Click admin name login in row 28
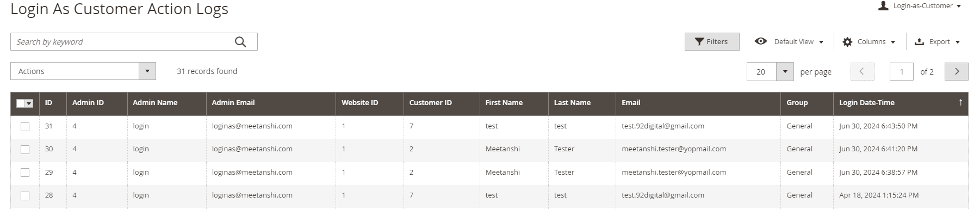Viewport: 980px width, 209px height. pos(141,195)
